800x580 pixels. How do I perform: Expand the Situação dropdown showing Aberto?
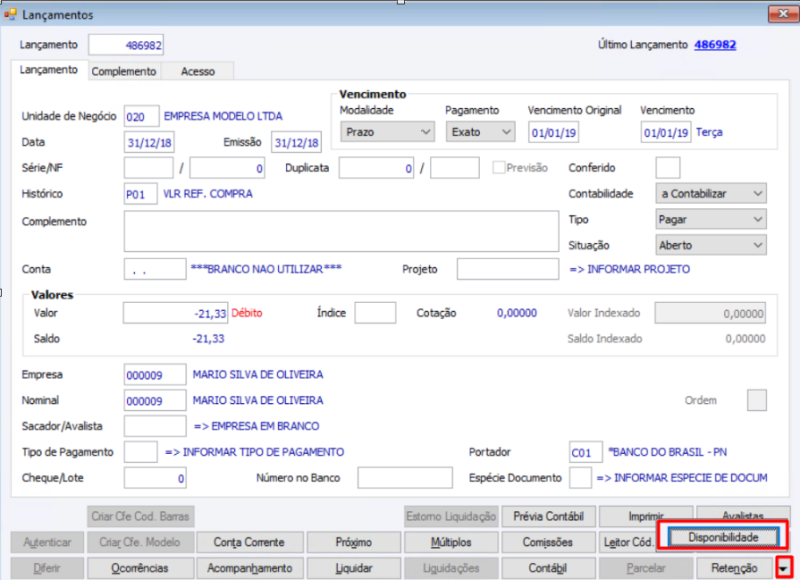pos(711,245)
